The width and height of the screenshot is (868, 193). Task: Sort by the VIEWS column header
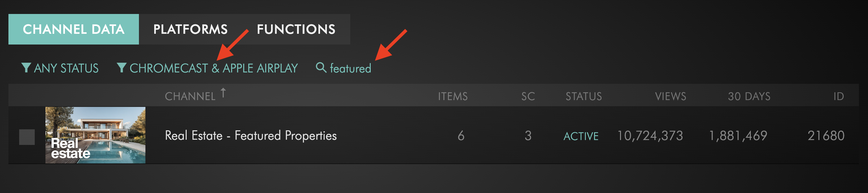point(670,96)
